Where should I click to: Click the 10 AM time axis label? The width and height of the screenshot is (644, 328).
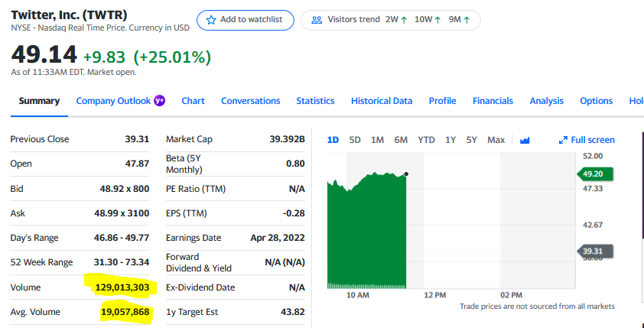pos(358,295)
